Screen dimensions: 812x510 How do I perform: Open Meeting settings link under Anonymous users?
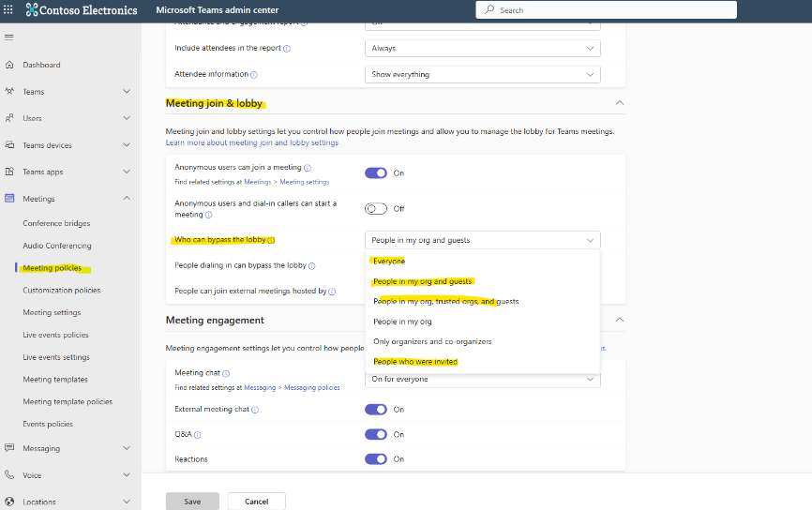304,182
